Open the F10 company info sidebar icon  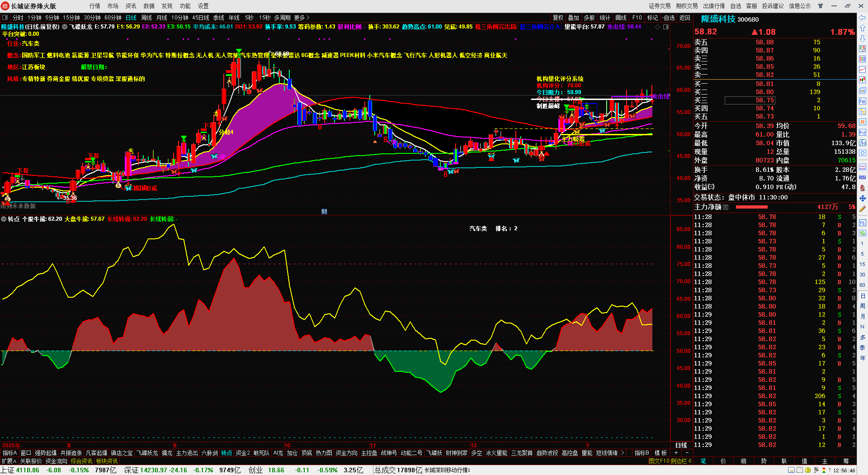click(x=862, y=101)
